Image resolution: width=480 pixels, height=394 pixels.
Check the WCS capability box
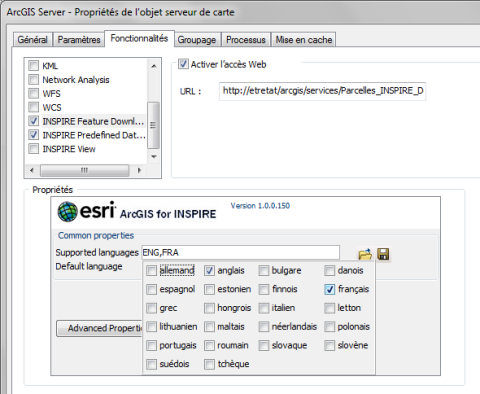pos(34,107)
